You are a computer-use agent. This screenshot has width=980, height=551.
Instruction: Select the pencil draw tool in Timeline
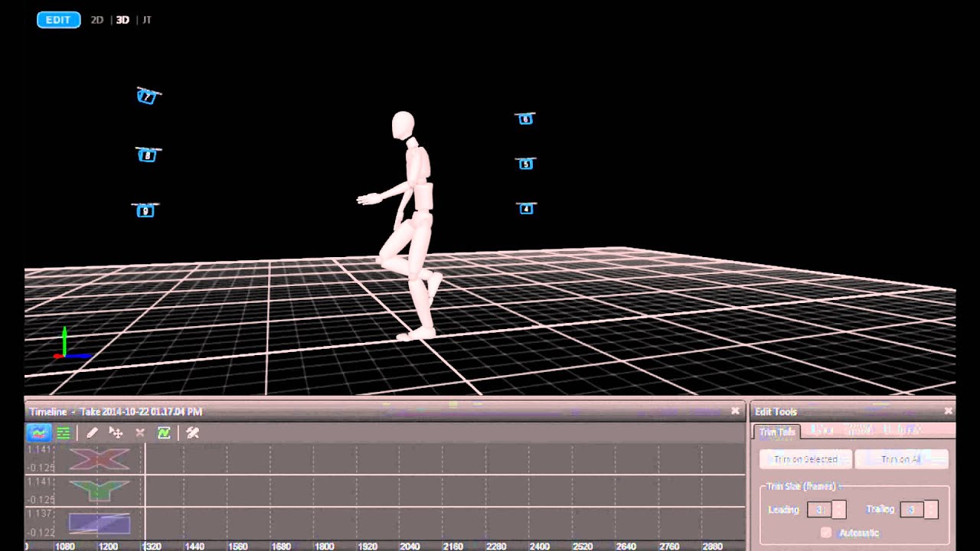pos(92,433)
